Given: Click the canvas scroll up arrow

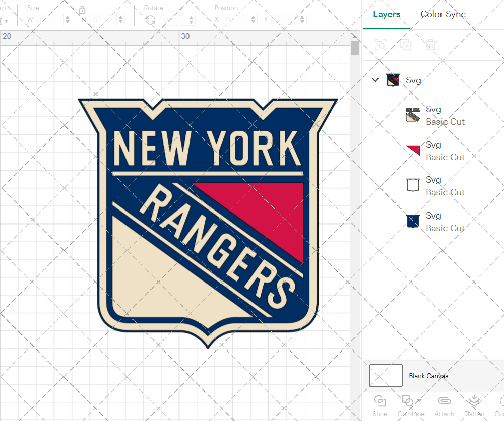Looking at the screenshot, I should coord(355,36).
